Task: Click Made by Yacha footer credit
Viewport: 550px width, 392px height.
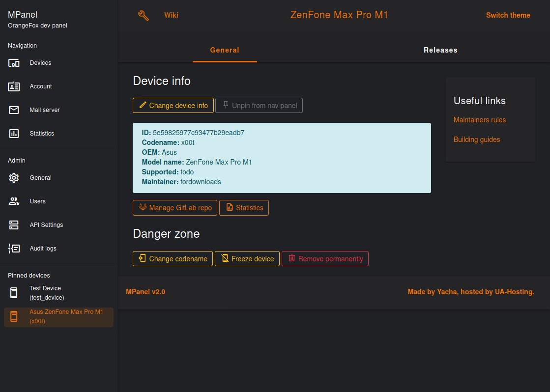Action: pos(471,292)
